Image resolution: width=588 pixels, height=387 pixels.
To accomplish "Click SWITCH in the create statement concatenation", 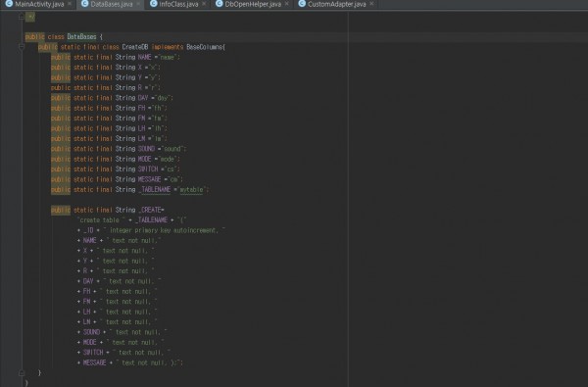I will [x=93, y=353].
